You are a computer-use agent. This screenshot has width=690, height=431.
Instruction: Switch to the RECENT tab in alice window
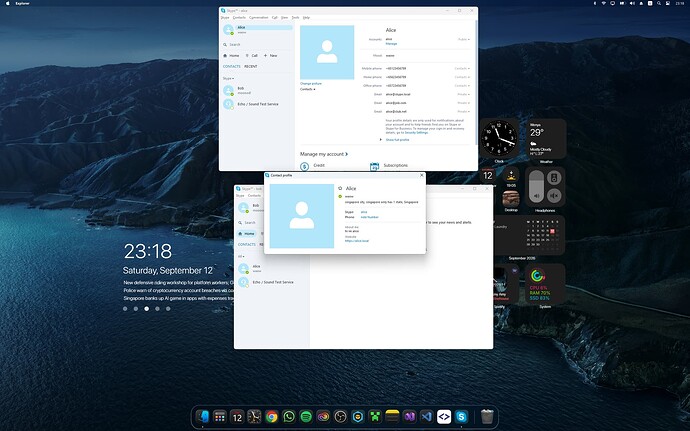[251, 66]
